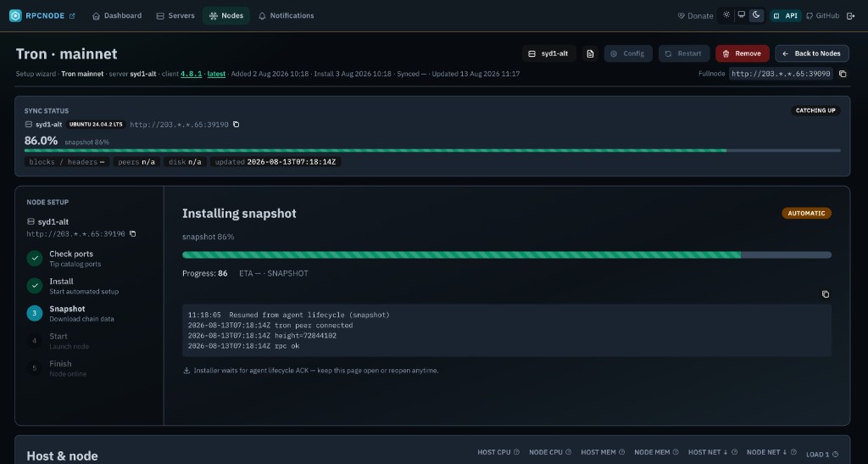Click the updated timestamp chip in Sync Status
Screen dimensions: 868x464
point(275,162)
